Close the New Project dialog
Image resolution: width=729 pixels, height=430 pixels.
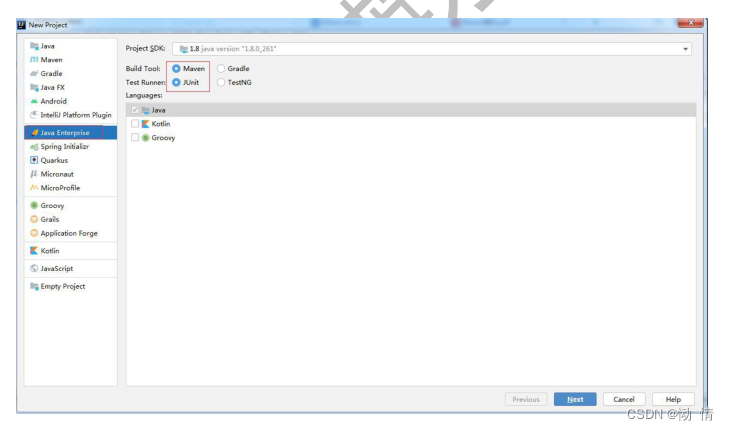(x=690, y=23)
